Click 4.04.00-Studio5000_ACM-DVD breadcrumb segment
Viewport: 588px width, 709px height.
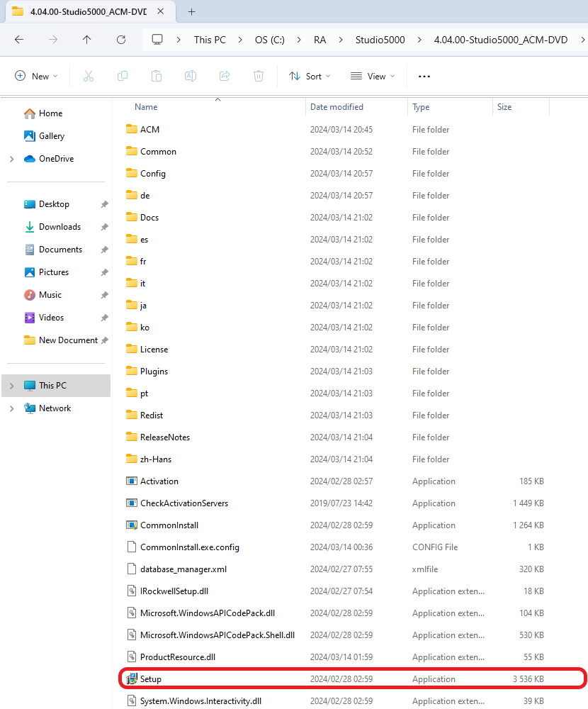(501, 40)
